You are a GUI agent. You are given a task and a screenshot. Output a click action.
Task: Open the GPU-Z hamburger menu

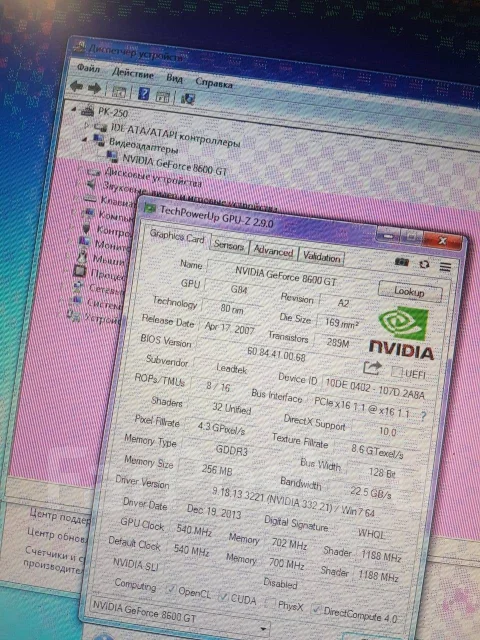point(445,267)
